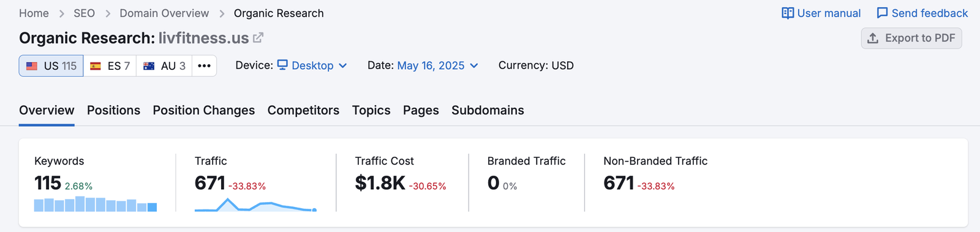Viewport: 980px width, 232px height.
Task: Open the Subdomains tab
Action: click(488, 110)
